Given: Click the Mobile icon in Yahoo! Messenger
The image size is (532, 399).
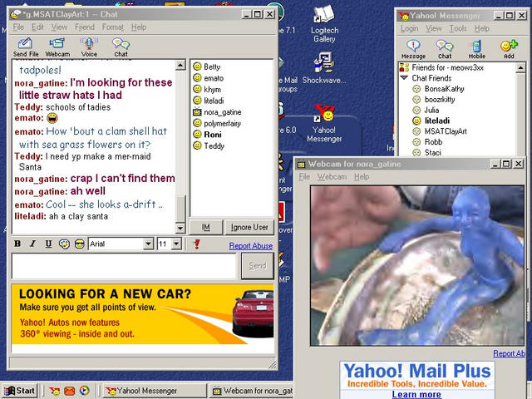Looking at the screenshot, I should pyautogui.click(x=476, y=49).
